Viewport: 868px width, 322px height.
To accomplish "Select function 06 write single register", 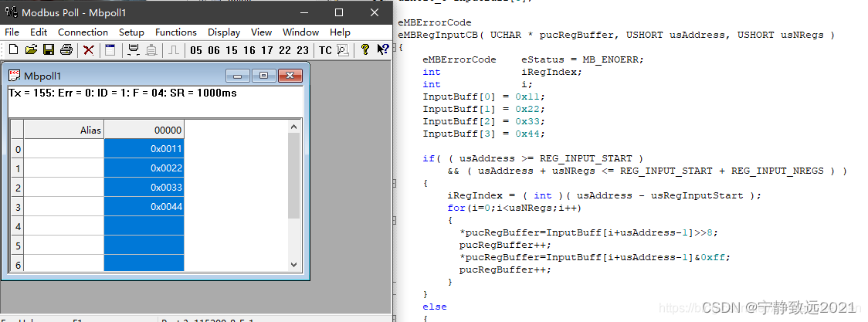I will [214, 50].
